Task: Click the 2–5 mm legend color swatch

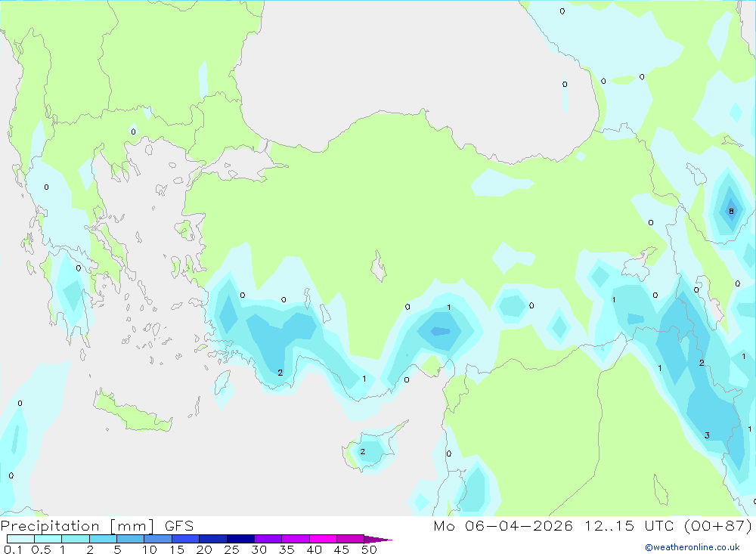Action: (x=103, y=539)
